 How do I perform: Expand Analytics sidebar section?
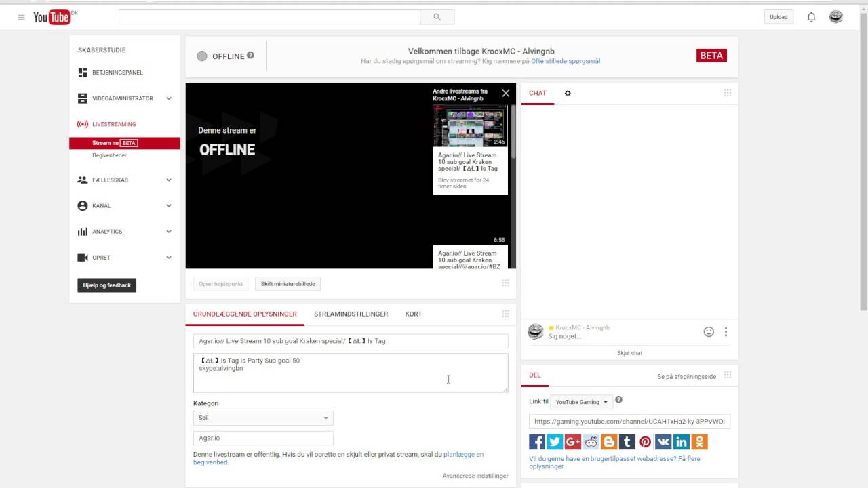(169, 231)
